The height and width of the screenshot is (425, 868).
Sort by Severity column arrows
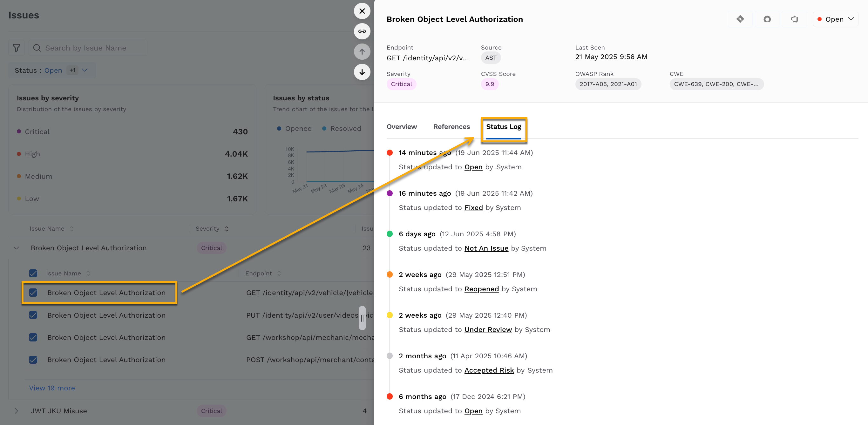click(x=227, y=229)
